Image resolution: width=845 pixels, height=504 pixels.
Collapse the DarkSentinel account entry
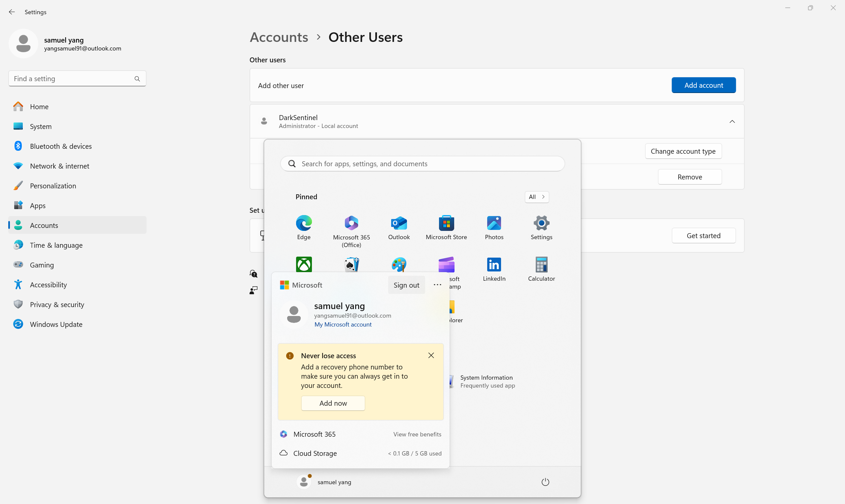(732, 121)
